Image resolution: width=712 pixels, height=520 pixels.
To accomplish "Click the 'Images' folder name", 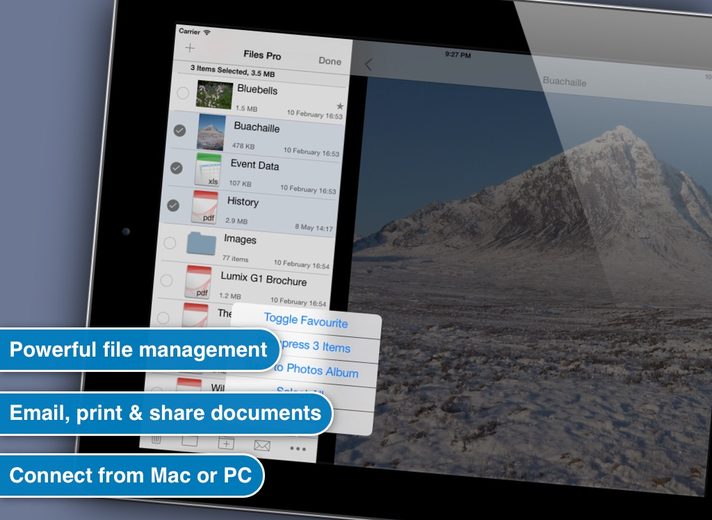I will (240, 239).
